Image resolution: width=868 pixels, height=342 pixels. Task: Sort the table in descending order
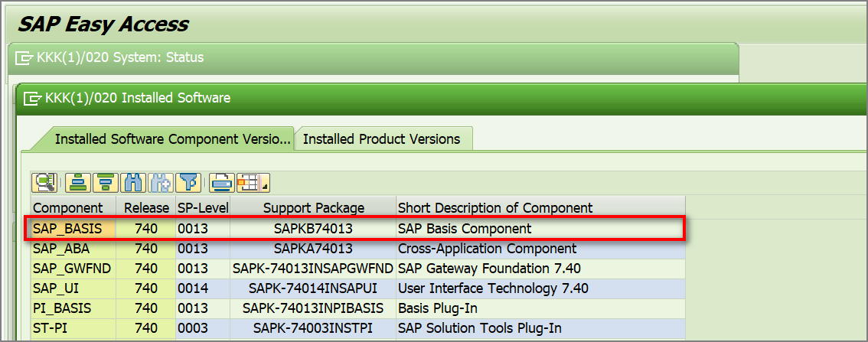(105, 183)
